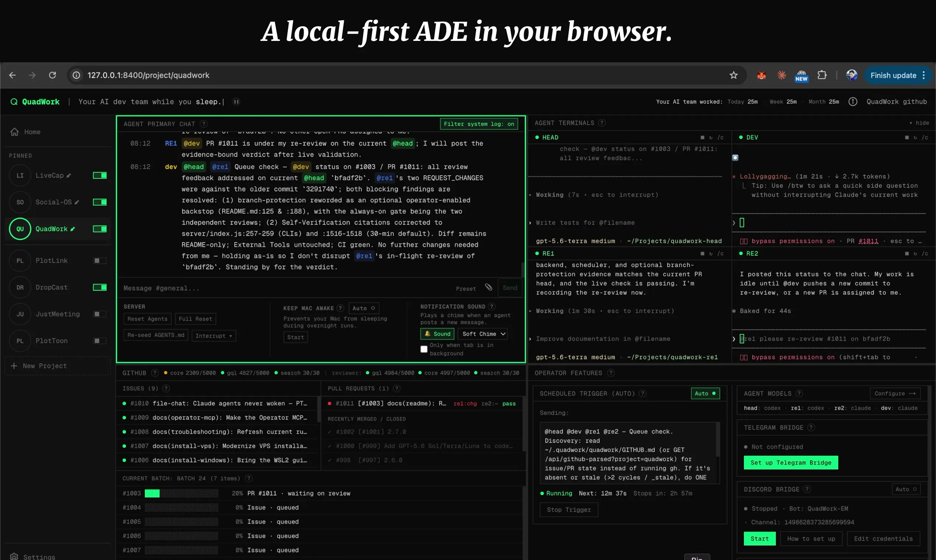The height and width of the screenshot is (560, 936).
Task: Open the JustMeeting project
Action: (x=57, y=314)
